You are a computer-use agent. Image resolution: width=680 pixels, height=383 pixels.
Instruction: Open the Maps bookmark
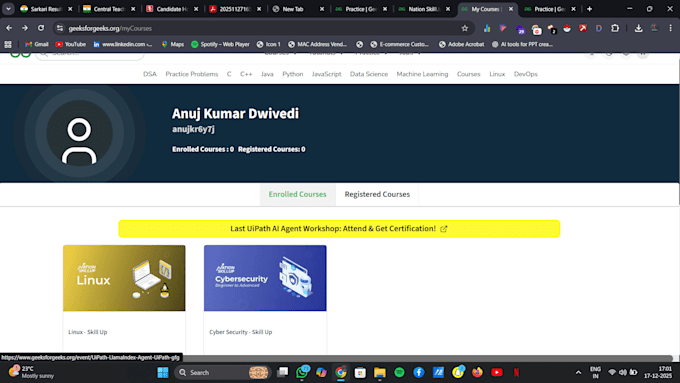coord(173,44)
